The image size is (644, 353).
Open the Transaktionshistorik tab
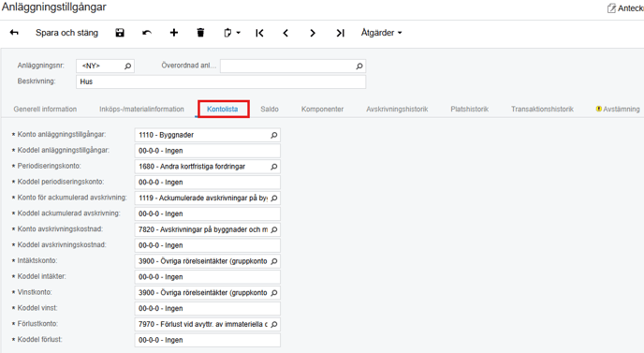coord(542,110)
